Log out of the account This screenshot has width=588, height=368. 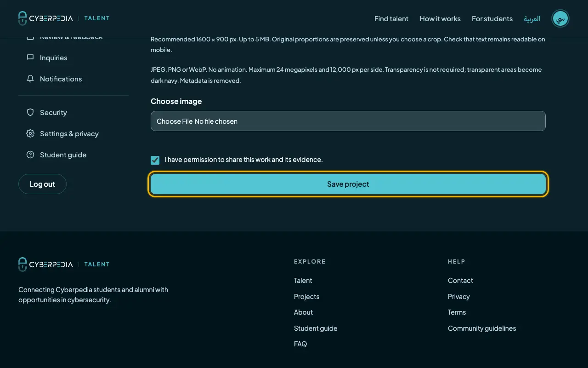42,184
